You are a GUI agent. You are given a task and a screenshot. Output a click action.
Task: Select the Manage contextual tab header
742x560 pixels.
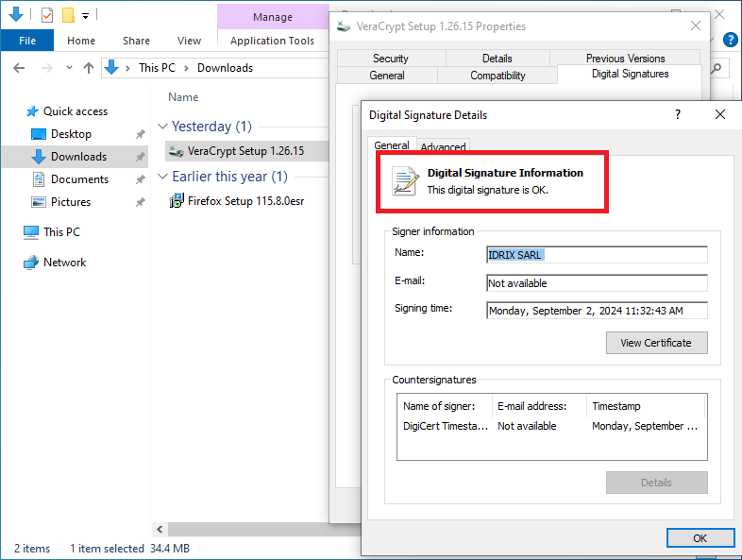click(273, 17)
